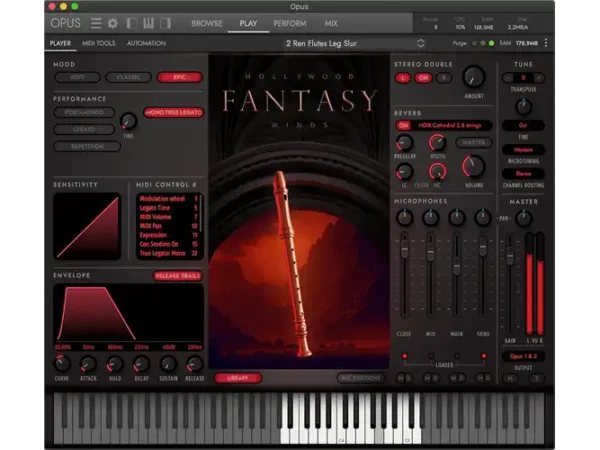The image size is (600, 450).
Task: Decrease Transpose with the minus button
Action: point(508,78)
